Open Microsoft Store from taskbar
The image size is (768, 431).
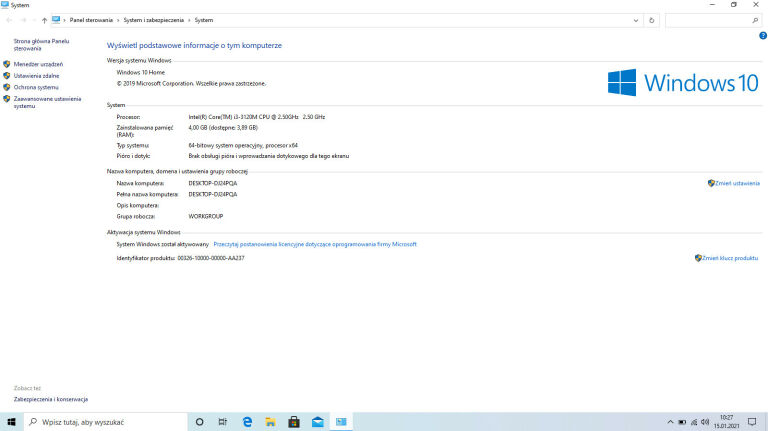(294, 422)
